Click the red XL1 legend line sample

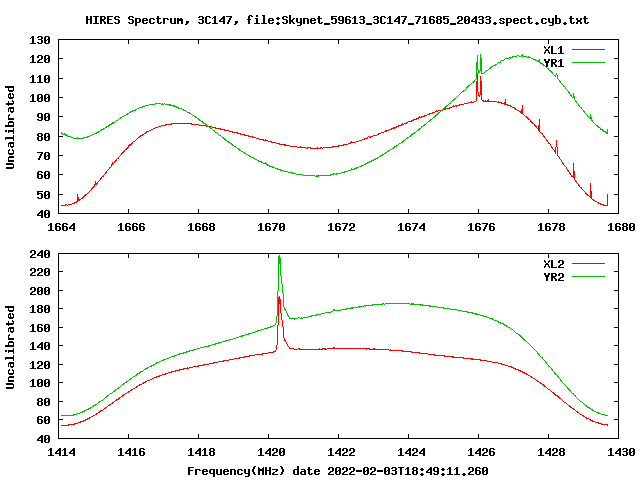[x=588, y=50]
